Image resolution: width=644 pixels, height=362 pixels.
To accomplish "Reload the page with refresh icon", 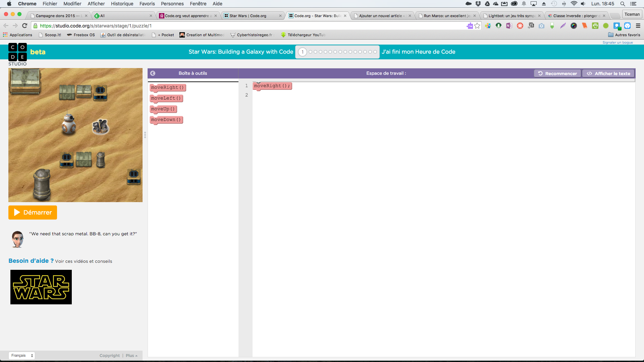I will [x=24, y=26].
